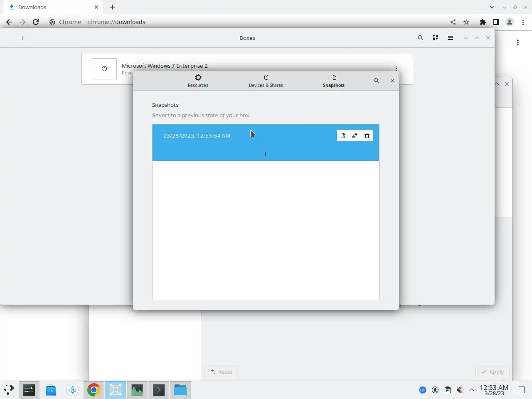
Task: Toggle Chrome side panel
Action: tap(496, 22)
